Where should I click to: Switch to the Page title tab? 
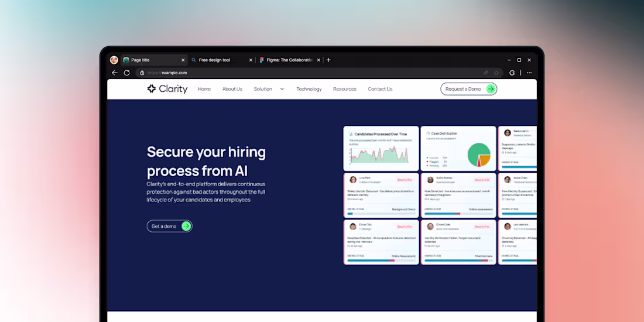point(155,60)
